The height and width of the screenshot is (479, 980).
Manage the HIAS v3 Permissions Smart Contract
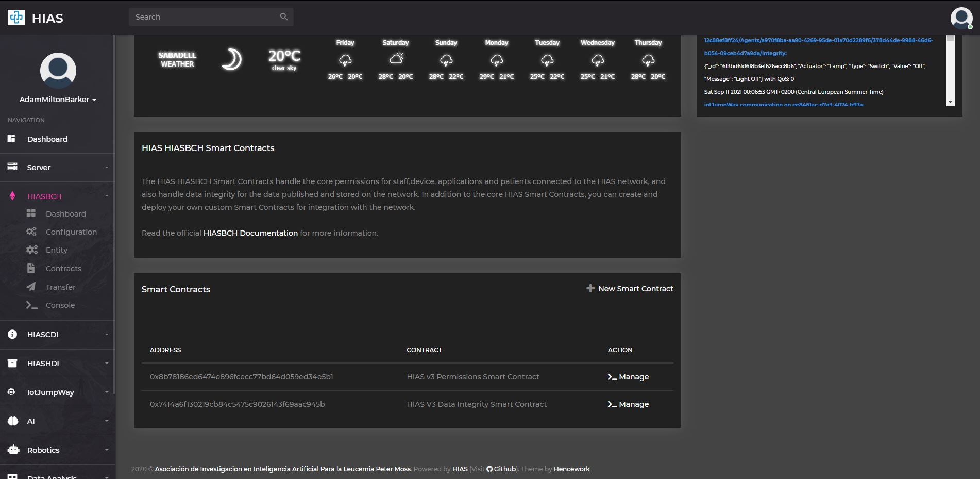click(x=628, y=377)
